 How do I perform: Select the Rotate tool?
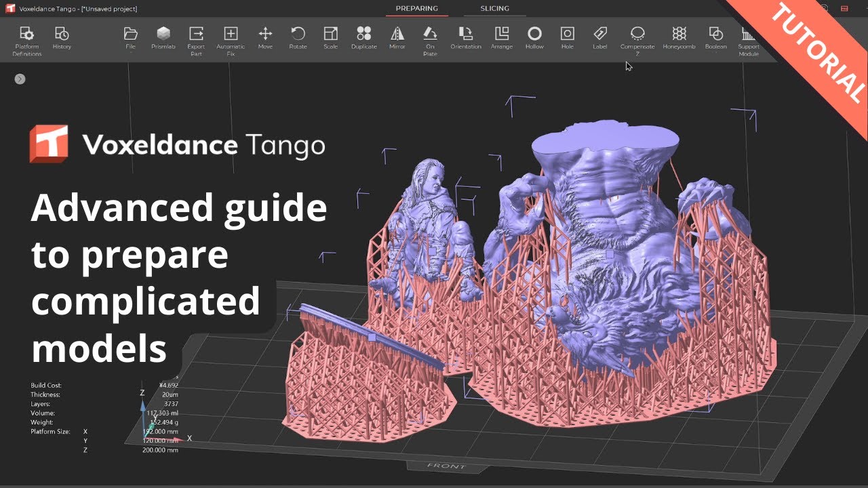pyautogui.click(x=298, y=38)
